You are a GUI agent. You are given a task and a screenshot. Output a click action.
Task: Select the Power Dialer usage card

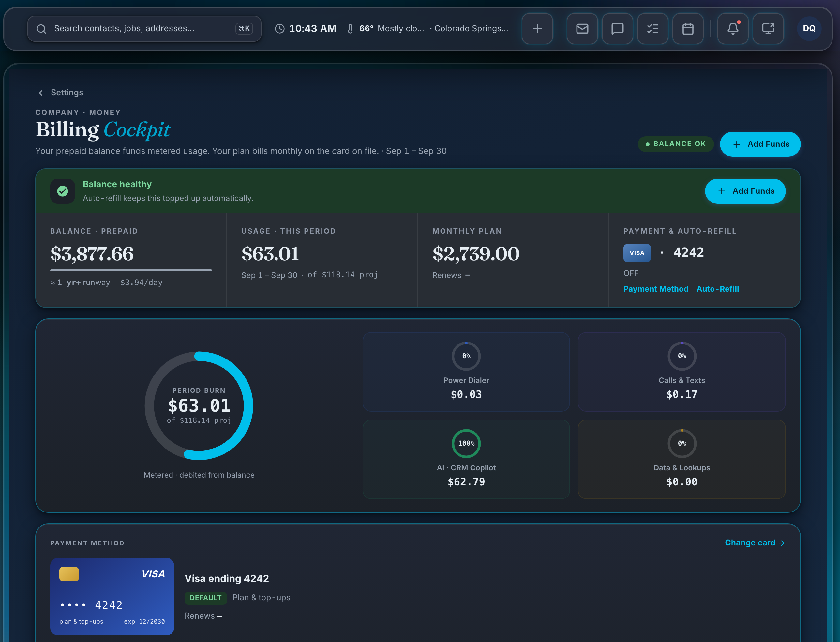click(x=466, y=372)
